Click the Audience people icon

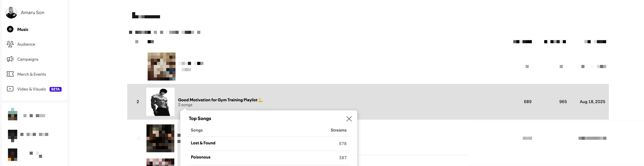(x=10, y=44)
